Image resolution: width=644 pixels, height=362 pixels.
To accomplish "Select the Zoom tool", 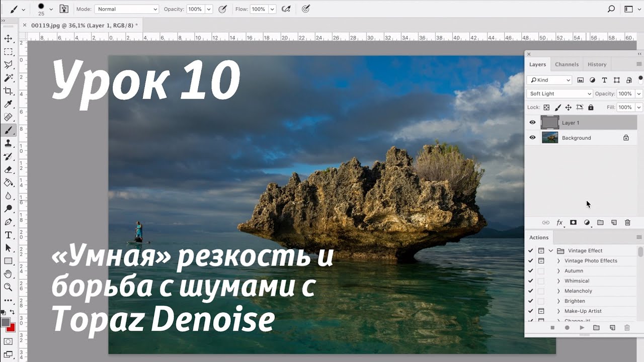I will [8, 287].
